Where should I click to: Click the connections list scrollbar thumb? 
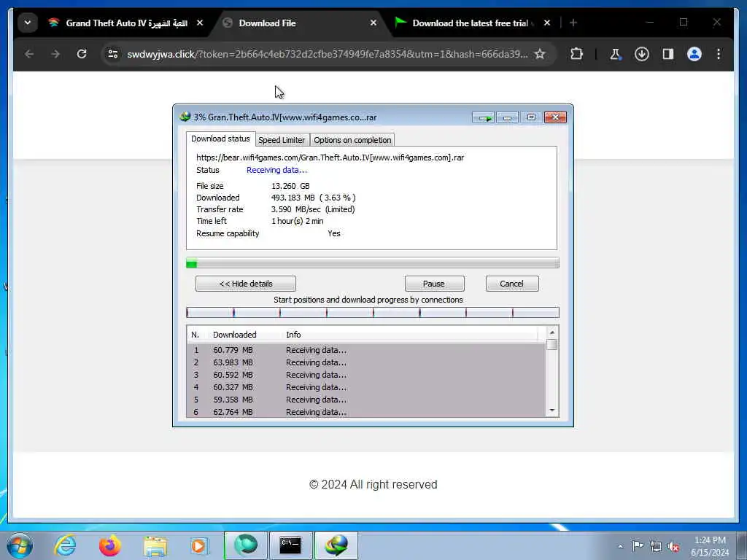[552, 345]
